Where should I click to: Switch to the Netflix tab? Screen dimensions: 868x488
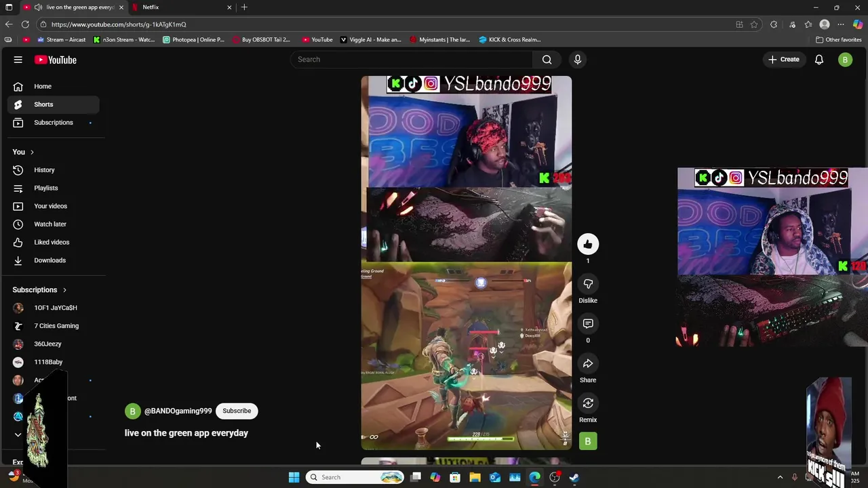coord(182,7)
